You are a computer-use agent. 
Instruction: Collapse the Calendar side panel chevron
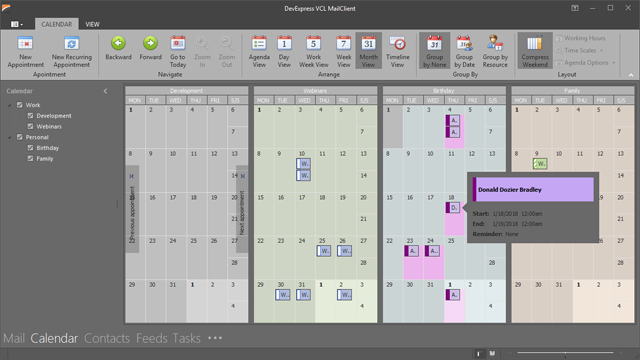click(105, 91)
